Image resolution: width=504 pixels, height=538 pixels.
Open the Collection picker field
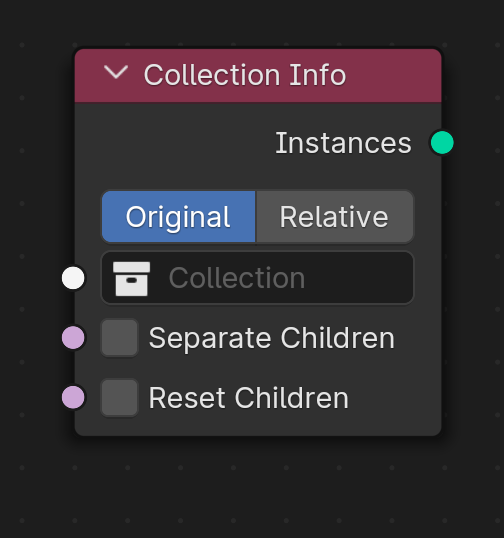(258, 278)
